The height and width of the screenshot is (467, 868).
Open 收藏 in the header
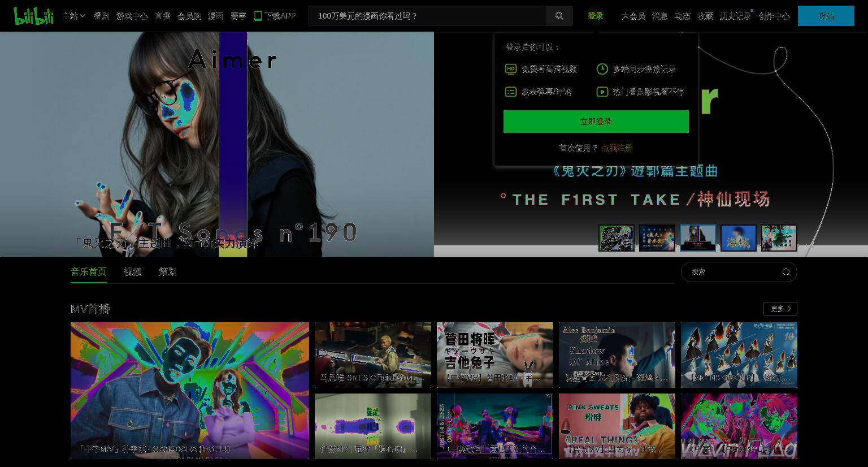[705, 16]
